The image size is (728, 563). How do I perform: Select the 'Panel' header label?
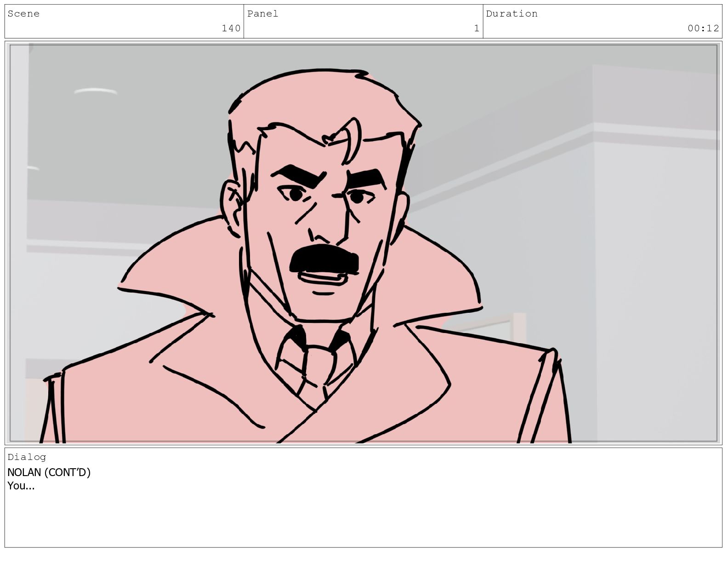coord(262,14)
